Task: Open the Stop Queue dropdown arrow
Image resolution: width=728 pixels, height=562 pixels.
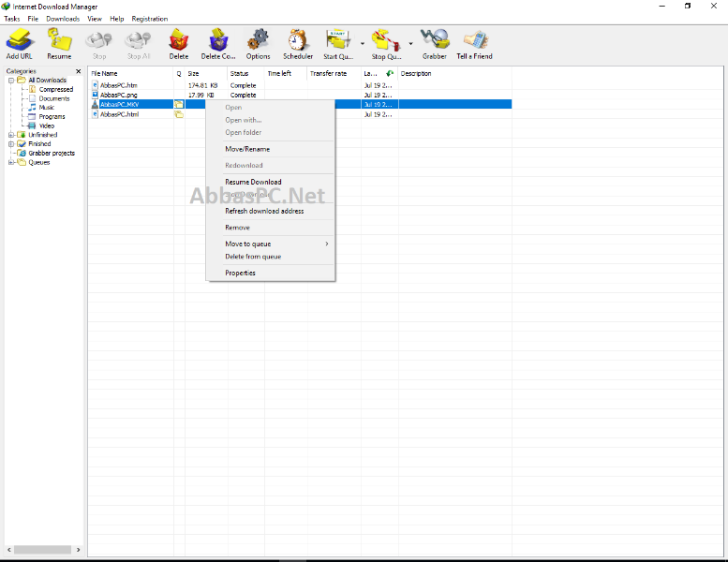Action: click(x=411, y=44)
